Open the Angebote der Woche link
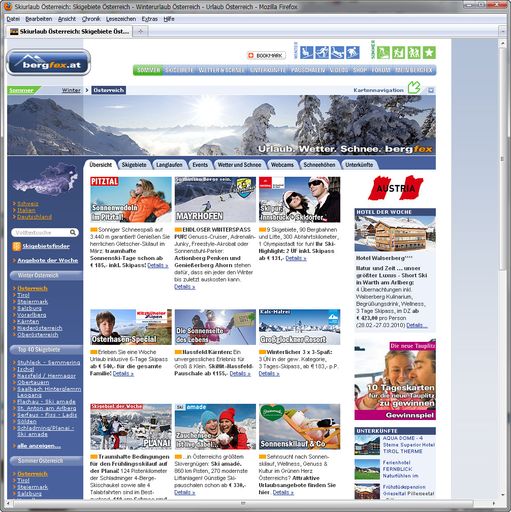 tap(48, 260)
